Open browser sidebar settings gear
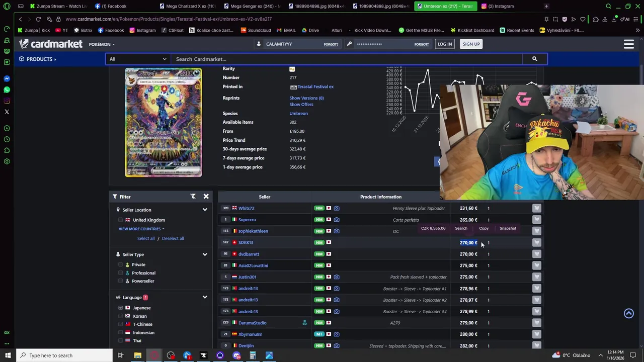644x362 pixels. 7,161
